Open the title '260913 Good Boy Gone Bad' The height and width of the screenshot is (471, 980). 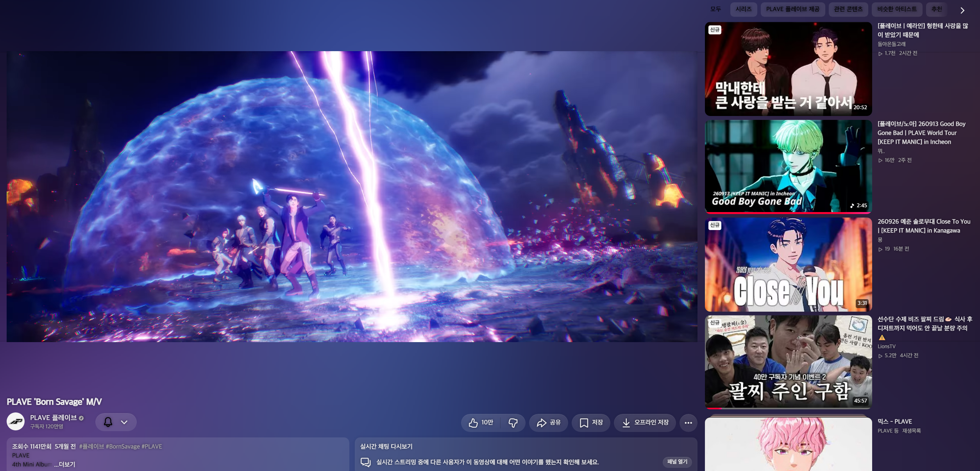click(x=921, y=133)
